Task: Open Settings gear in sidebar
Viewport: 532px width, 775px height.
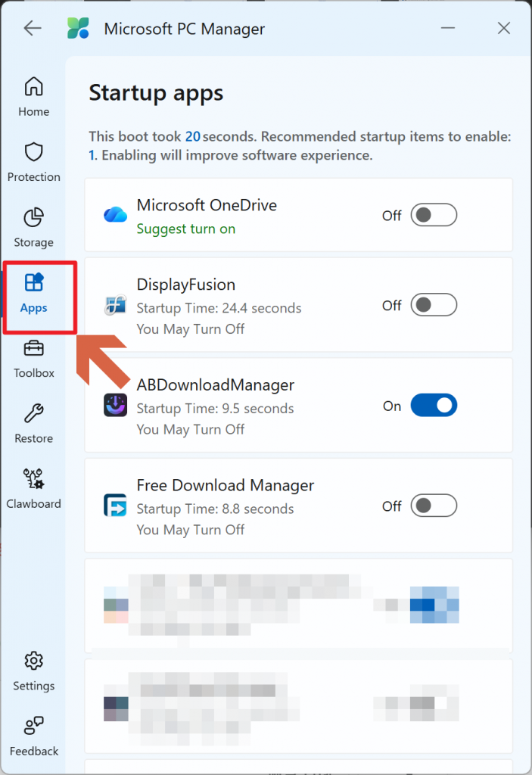Action: click(33, 671)
